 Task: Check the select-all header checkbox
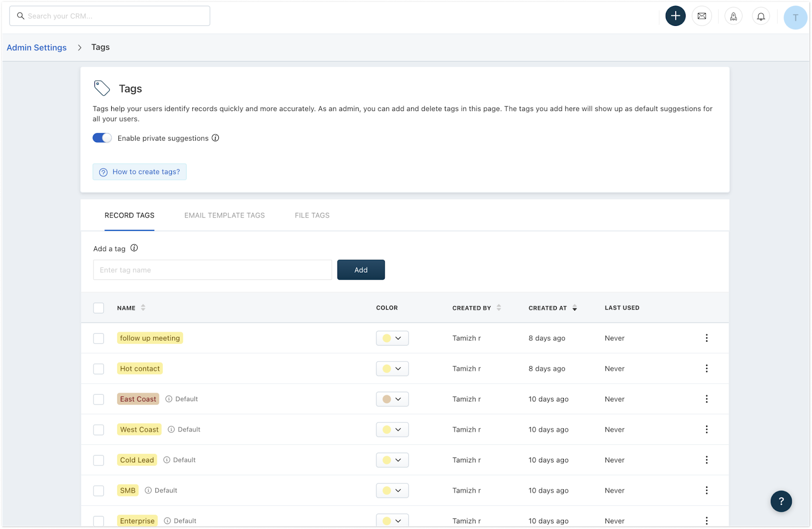coord(98,308)
